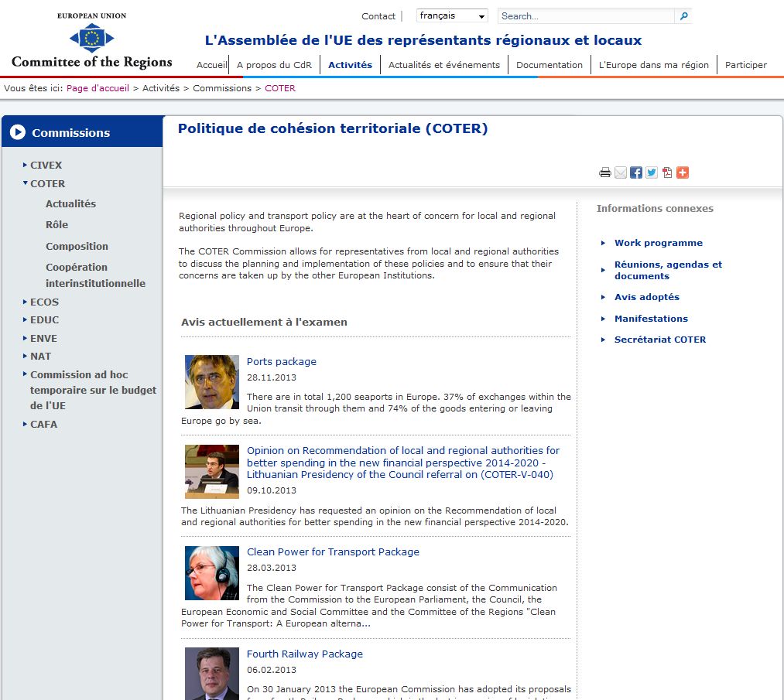This screenshot has width=784, height=700.
Task: Click the Commissions breadcrumb text
Action: click(222, 88)
